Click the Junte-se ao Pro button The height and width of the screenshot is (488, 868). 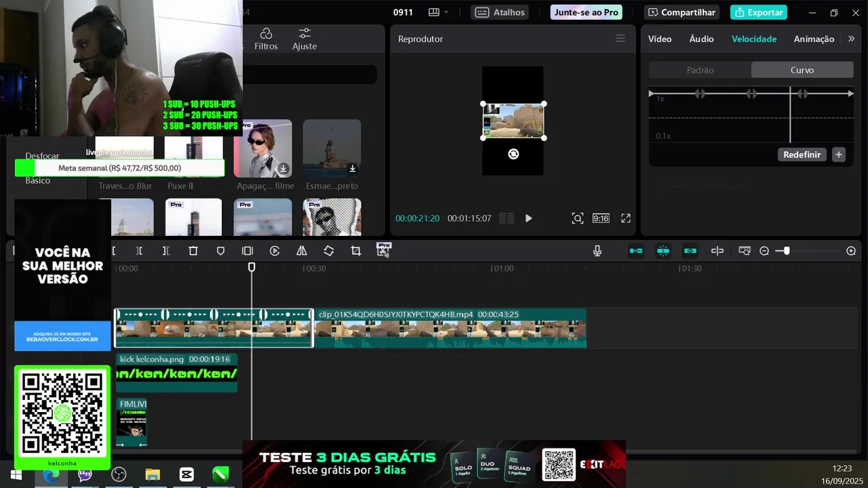586,12
